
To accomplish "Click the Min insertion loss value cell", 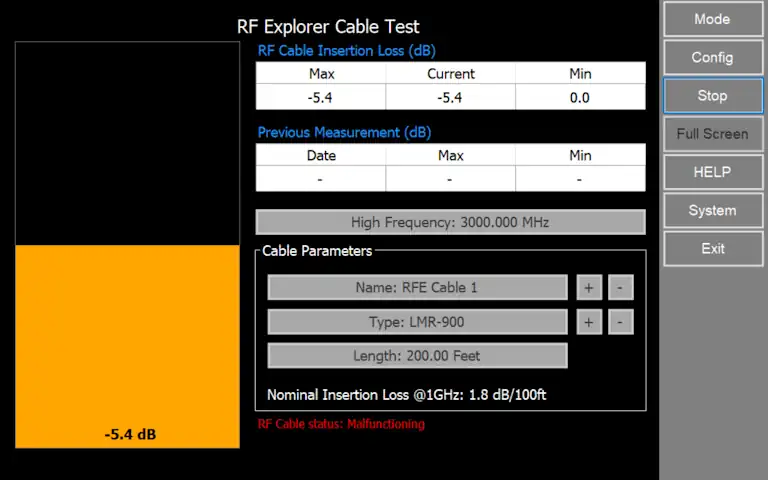I will click(x=580, y=98).
